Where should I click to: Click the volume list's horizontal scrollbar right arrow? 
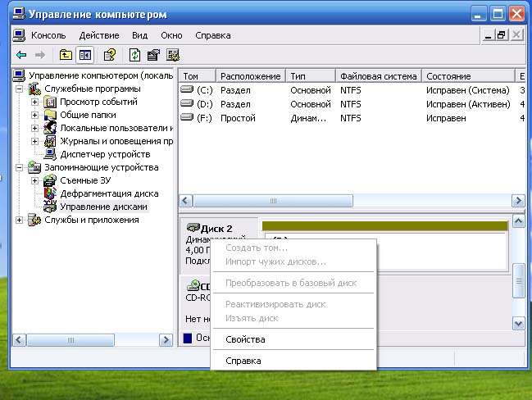click(x=518, y=201)
